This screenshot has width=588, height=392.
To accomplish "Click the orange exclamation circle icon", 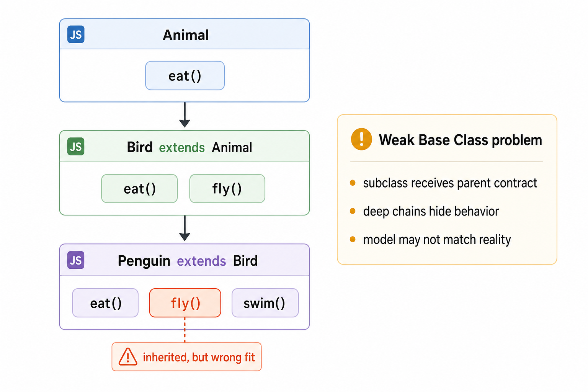I will coord(361,139).
